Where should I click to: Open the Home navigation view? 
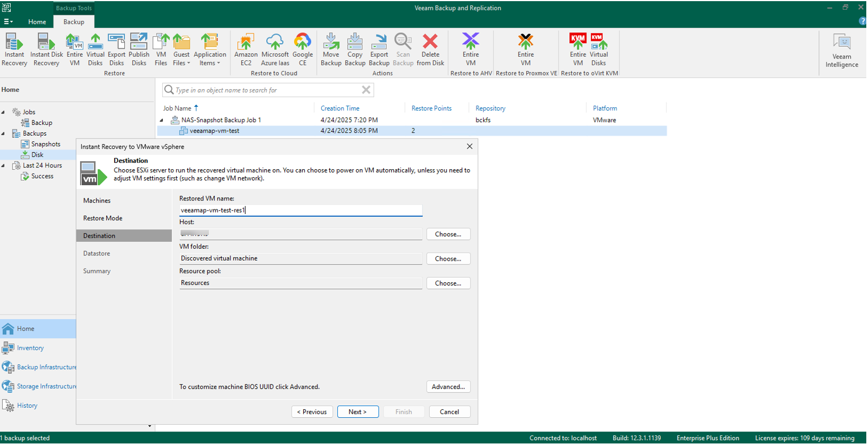click(x=38, y=329)
